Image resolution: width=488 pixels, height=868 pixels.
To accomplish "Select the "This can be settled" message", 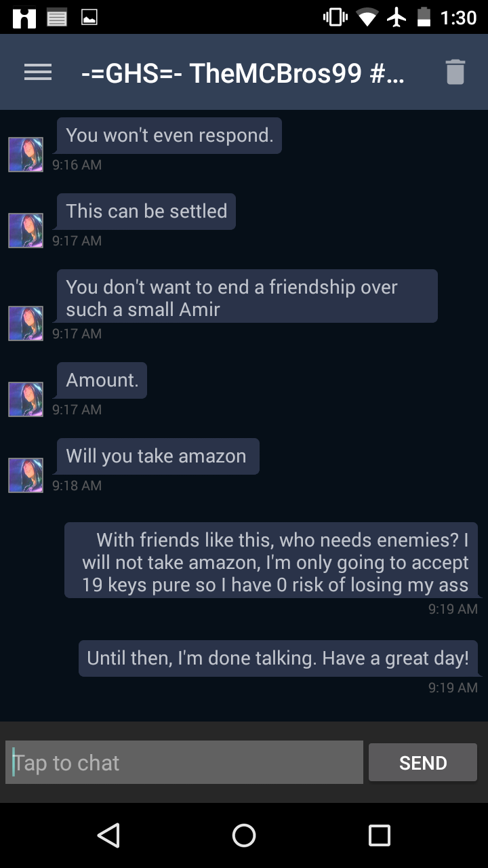I will coord(146,212).
